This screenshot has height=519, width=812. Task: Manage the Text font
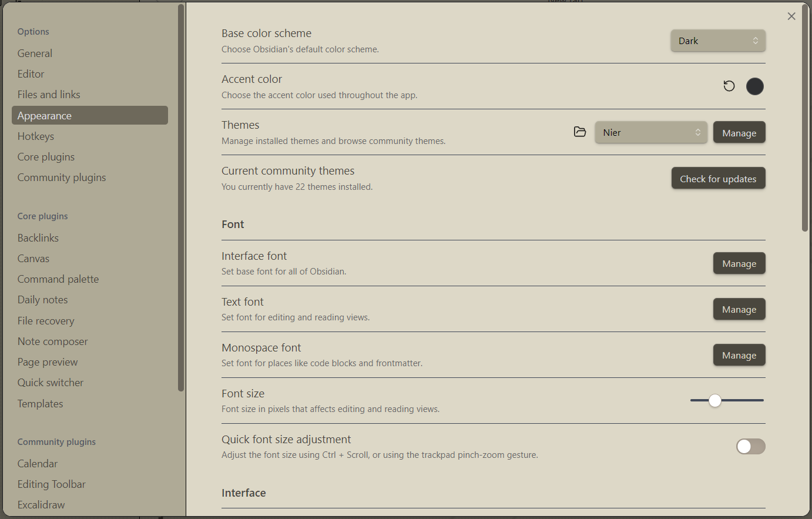coord(739,309)
